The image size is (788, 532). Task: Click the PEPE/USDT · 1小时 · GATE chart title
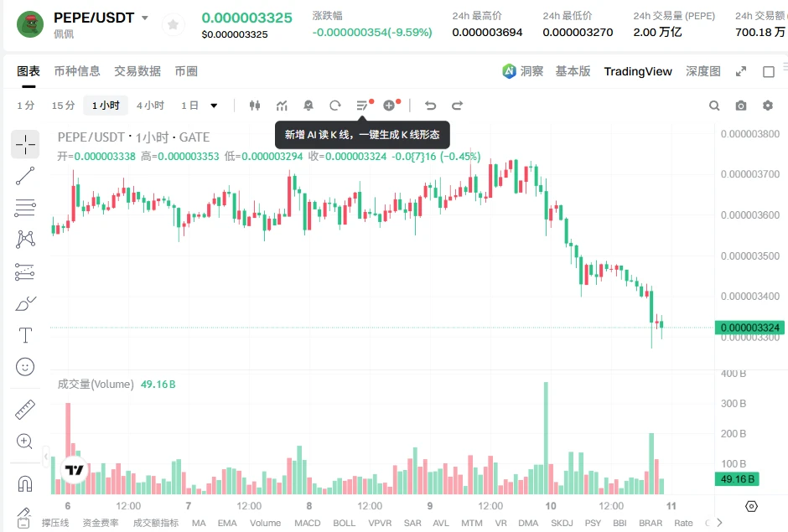(133, 137)
